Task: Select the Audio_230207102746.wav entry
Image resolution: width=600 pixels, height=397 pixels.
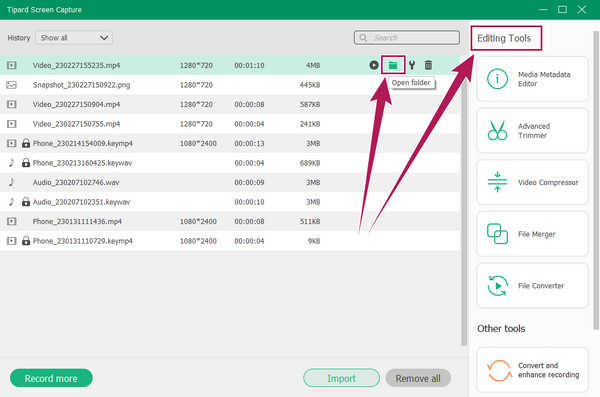Action: pyautogui.click(x=230, y=182)
